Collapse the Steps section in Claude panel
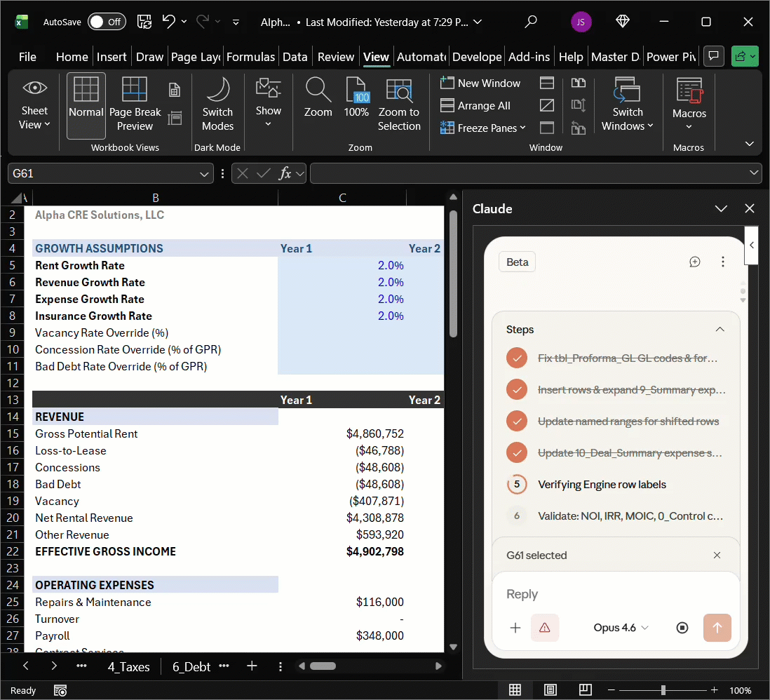 [x=720, y=329]
